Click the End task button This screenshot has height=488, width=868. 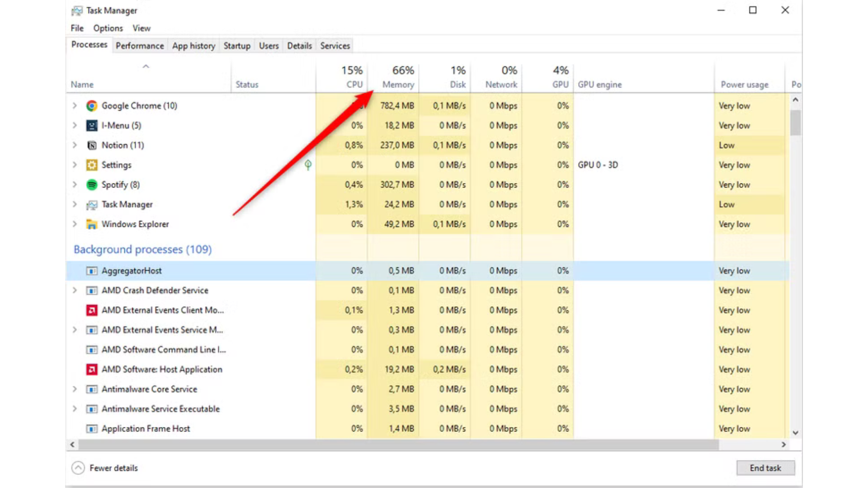tap(765, 468)
